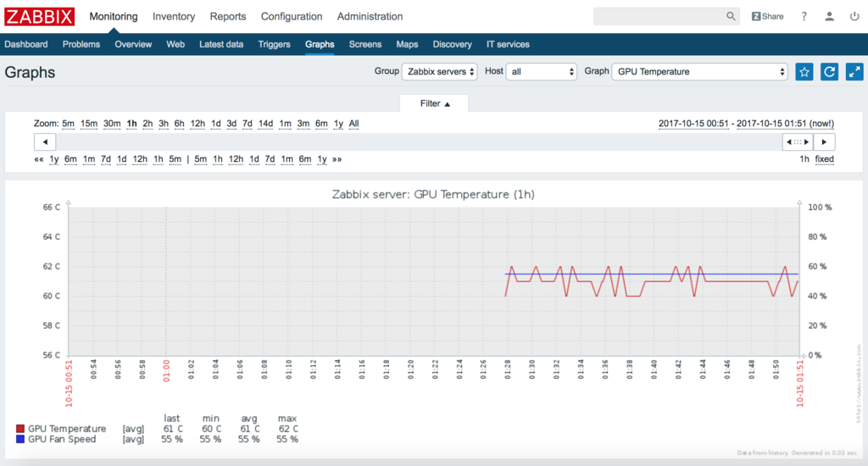Open the user profile icon

[x=829, y=17]
